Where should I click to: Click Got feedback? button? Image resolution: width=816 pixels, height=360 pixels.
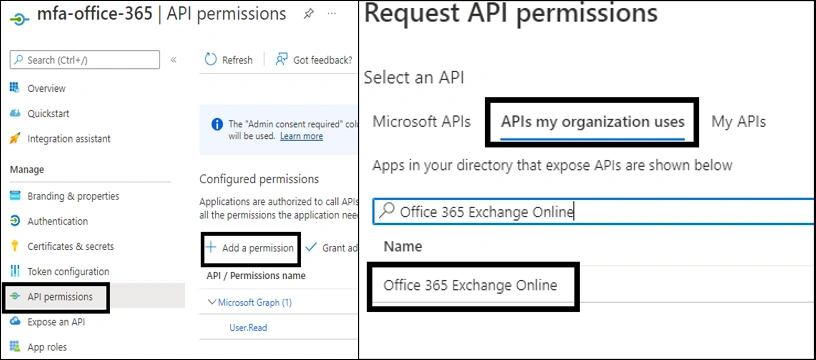coord(314,60)
